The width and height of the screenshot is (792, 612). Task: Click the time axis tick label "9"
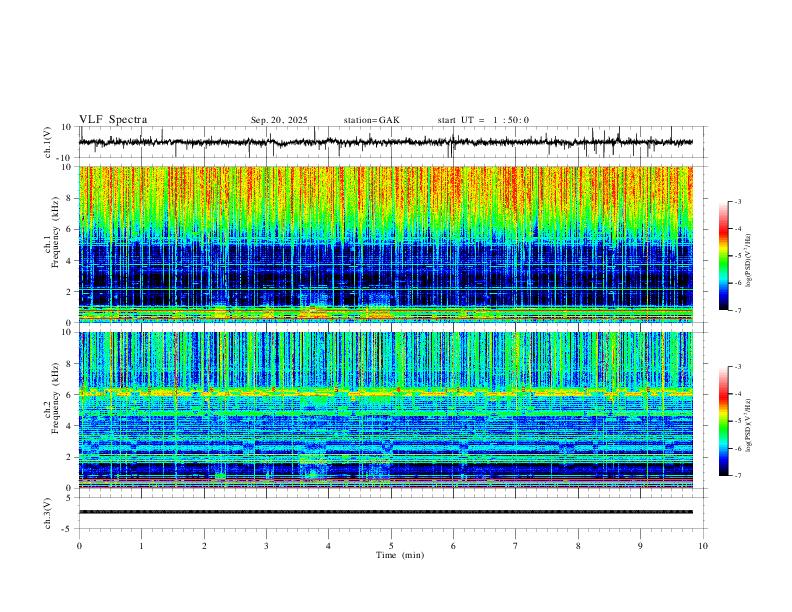point(640,546)
